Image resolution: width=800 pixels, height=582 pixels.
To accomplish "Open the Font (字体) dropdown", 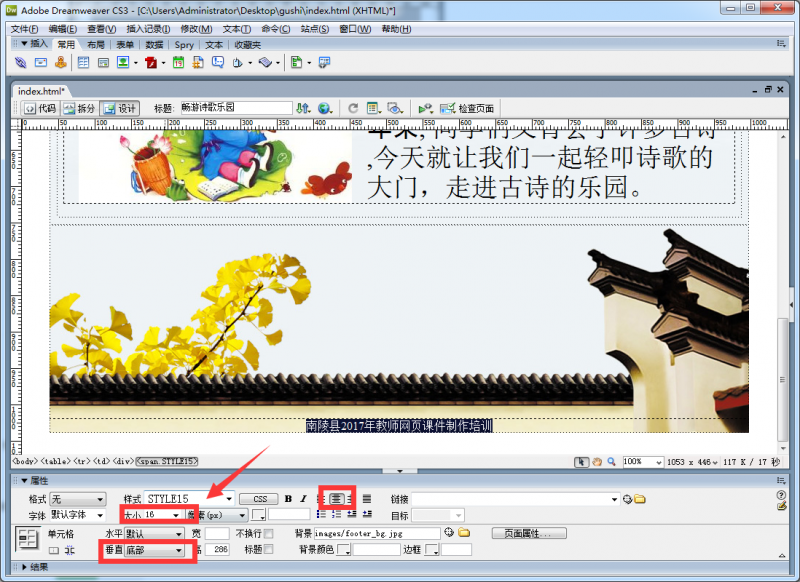I will pos(78,515).
